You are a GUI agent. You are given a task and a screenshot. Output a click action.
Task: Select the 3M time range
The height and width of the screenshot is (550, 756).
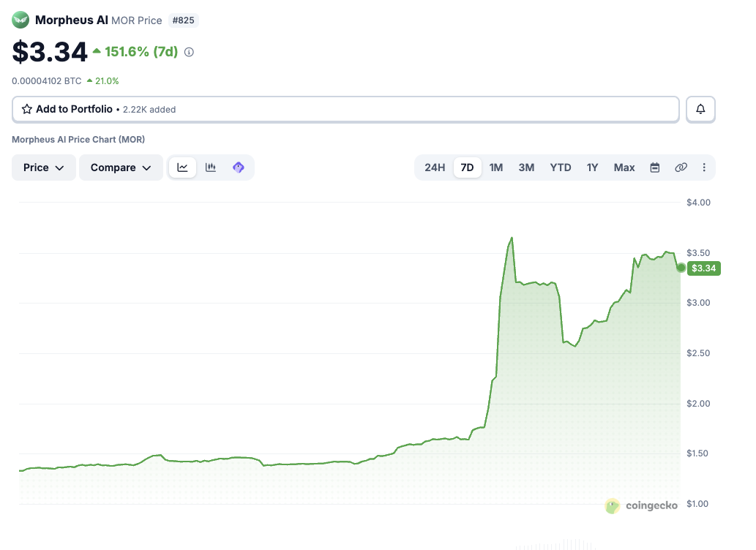(x=526, y=167)
